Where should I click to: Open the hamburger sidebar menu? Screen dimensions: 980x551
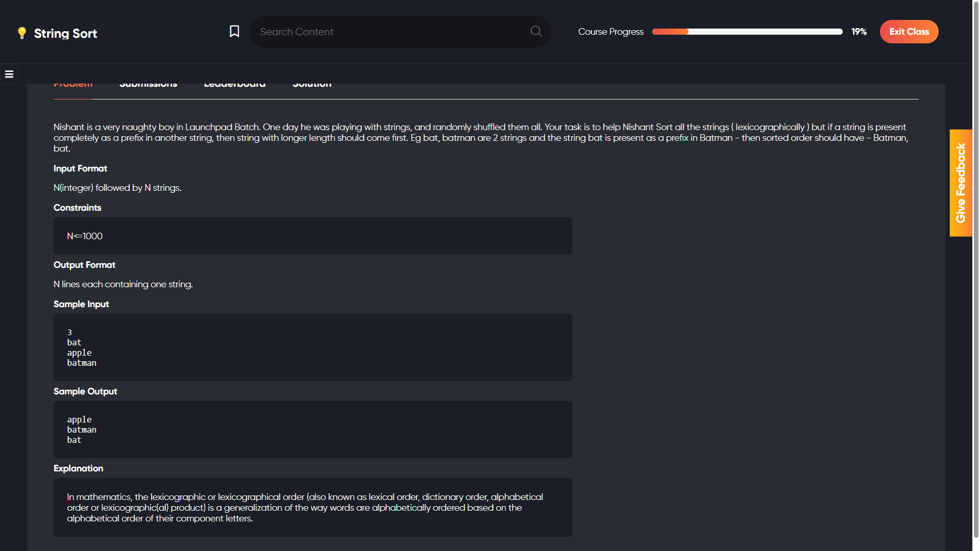(x=9, y=74)
